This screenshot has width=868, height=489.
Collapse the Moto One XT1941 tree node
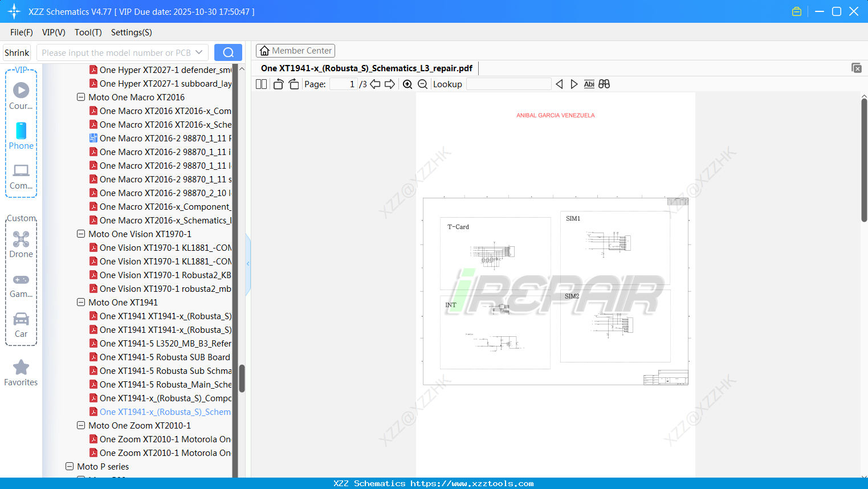80,302
